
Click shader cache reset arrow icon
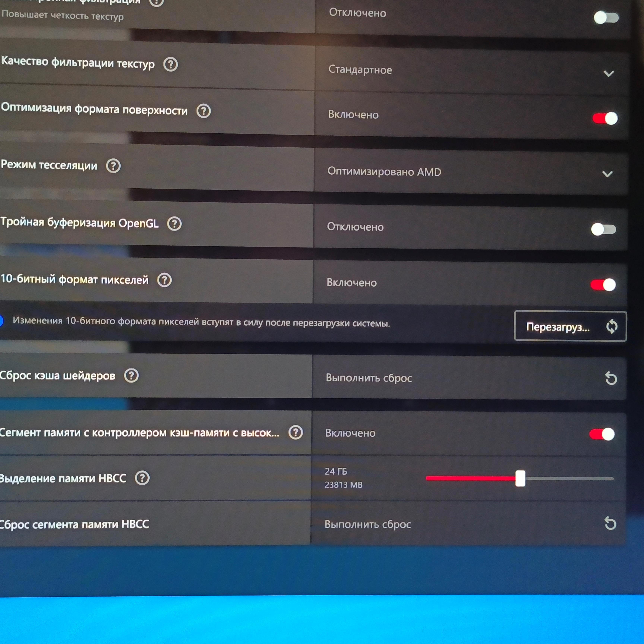click(x=611, y=378)
